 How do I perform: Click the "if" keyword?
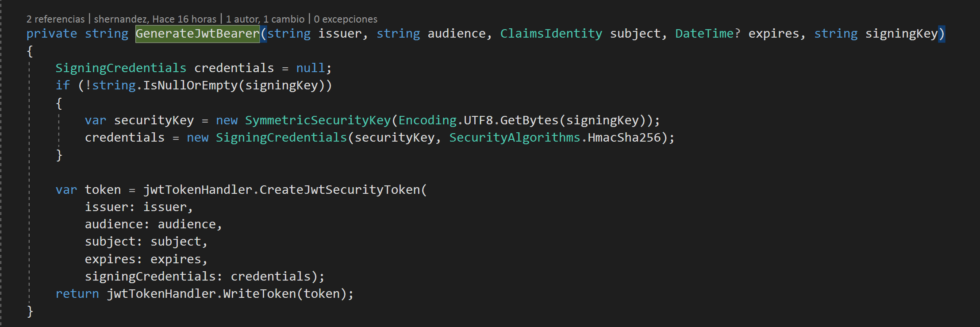point(62,85)
